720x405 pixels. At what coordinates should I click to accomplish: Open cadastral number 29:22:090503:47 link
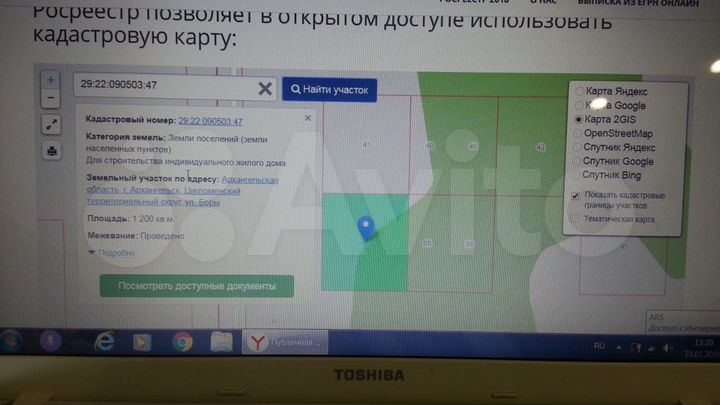point(210,121)
